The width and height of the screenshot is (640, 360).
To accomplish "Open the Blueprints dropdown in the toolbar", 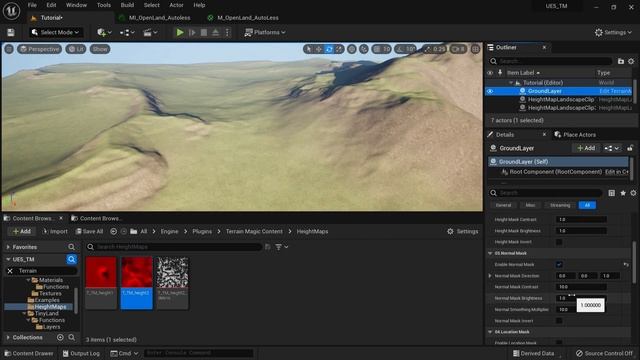I will tap(127, 32).
